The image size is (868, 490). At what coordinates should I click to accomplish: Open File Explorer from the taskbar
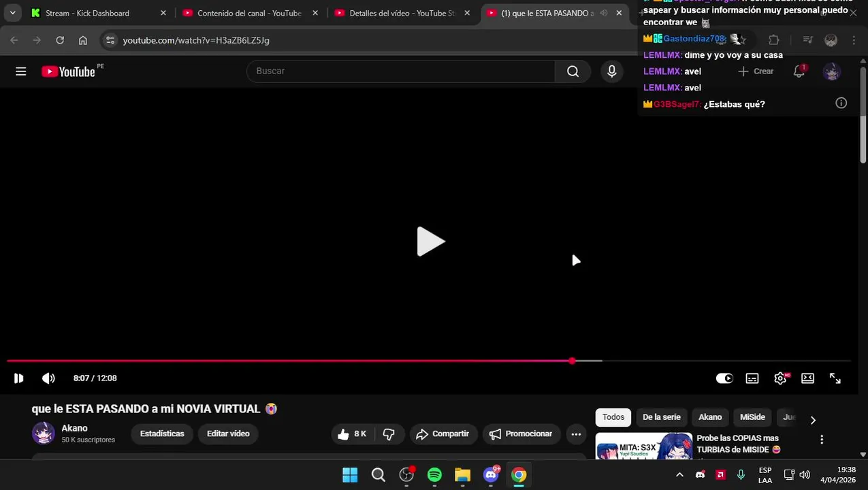tap(463, 475)
